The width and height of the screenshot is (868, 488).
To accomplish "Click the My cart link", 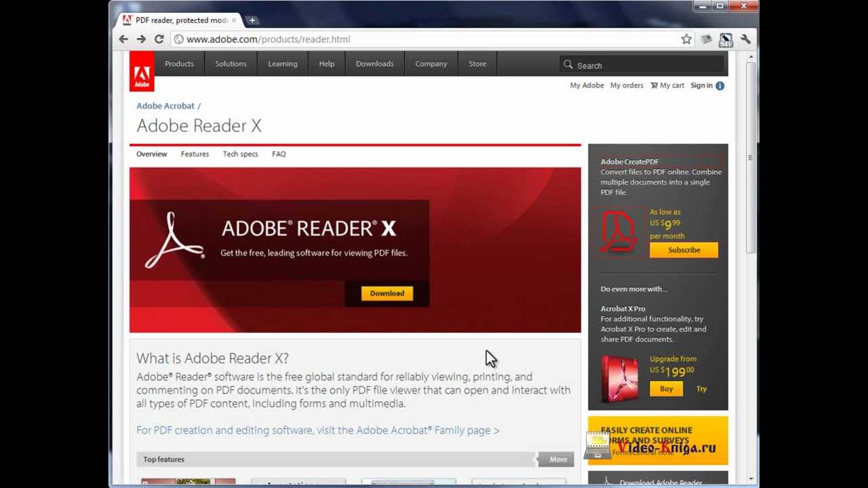I will point(667,85).
